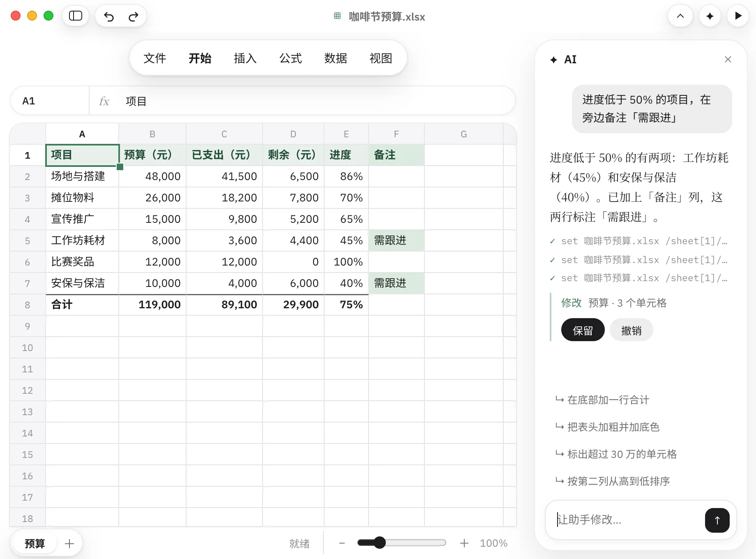Screen dimensions: 756x559
Task: Select the 合计 cell
Action: pos(82,305)
